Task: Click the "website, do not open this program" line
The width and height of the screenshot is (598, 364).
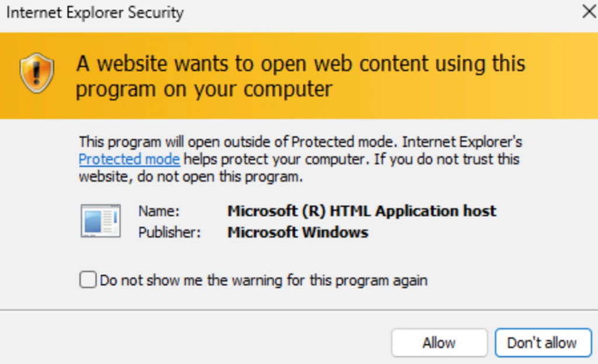Action: tap(190, 177)
